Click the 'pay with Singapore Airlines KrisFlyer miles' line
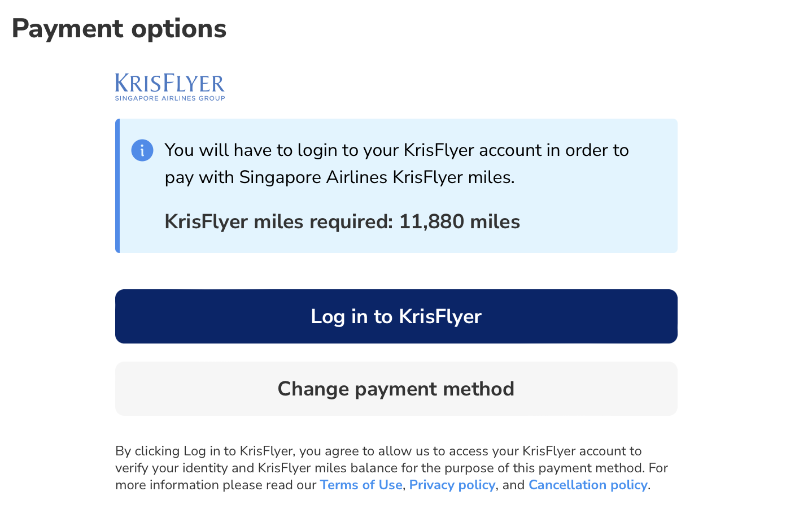This screenshot has height=513, width=812. (x=339, y=177)
